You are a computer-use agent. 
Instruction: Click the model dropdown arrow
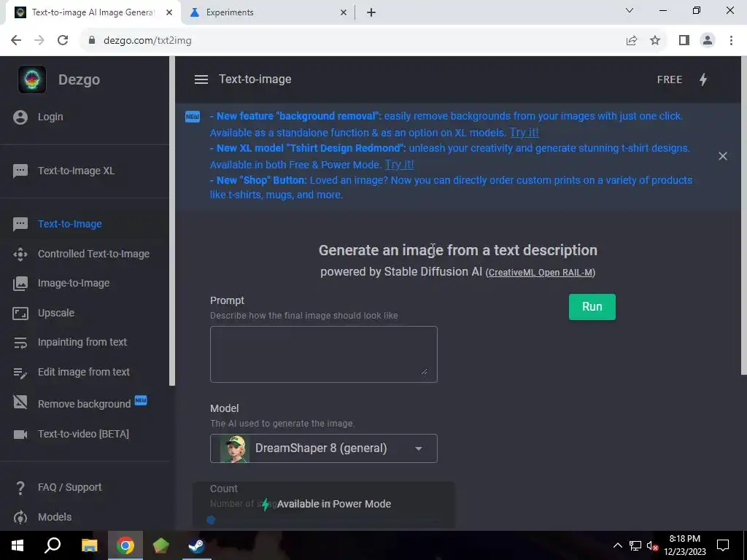tap(418, 448)
